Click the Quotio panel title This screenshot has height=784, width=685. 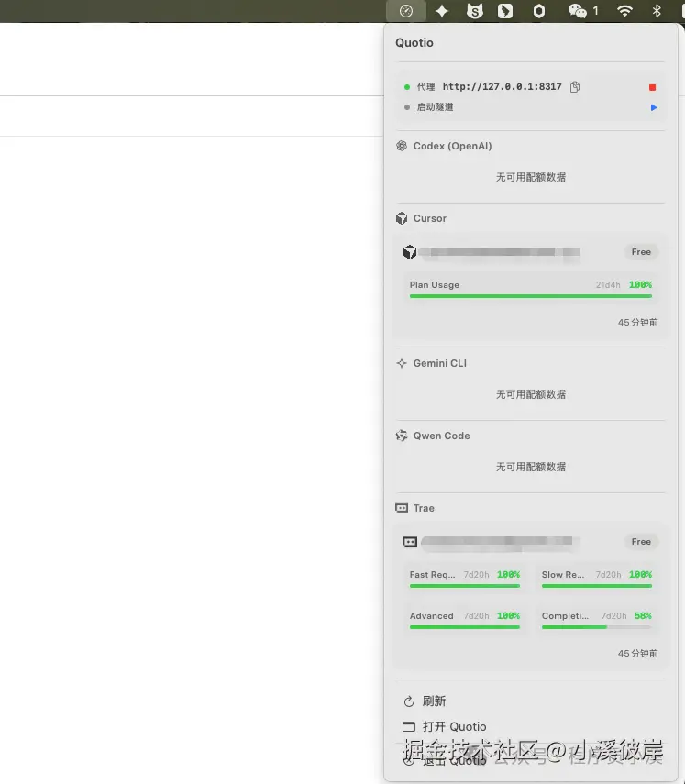tap(414, 42)
